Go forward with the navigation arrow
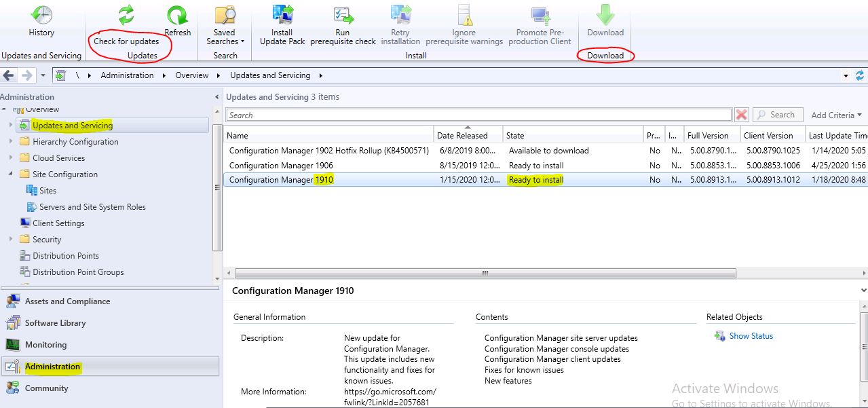 [26, 75]
